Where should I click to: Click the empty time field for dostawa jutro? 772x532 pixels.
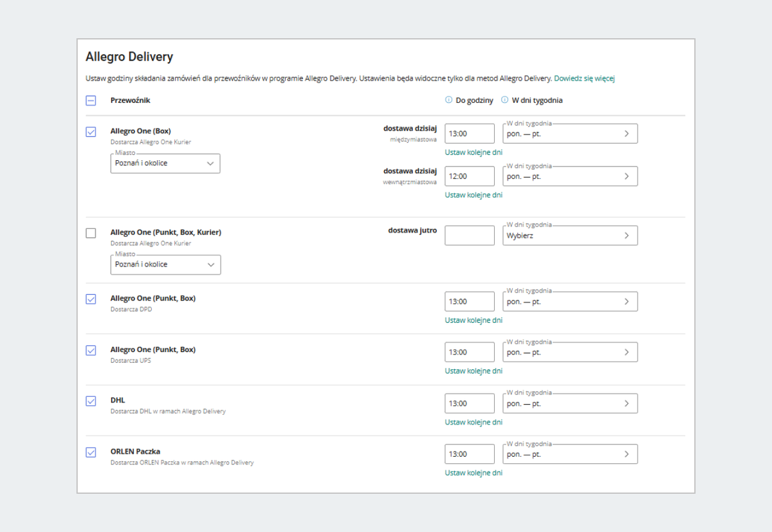[x=470, y=235]
